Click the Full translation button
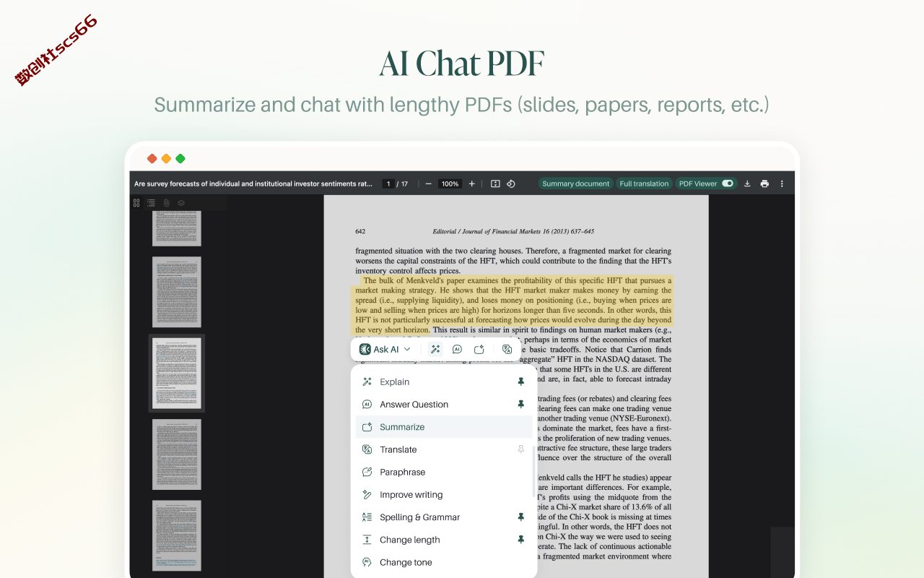The height and width of the screenshot is (578, 924). (x=644, y=184)
